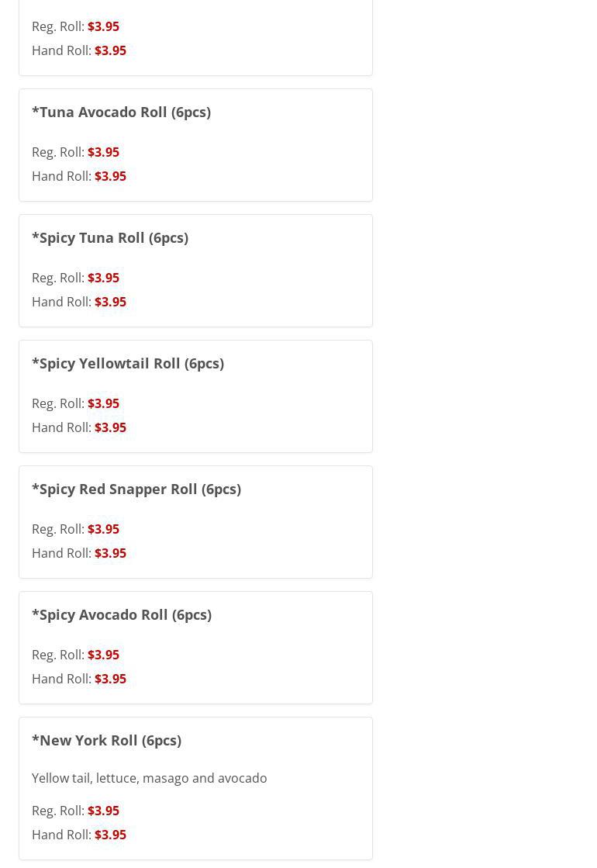Select Spicy Avocado Reg. Roll price
Image resolution: width=597 pixels, height=868 pixels.
click(x=103, y=655)
